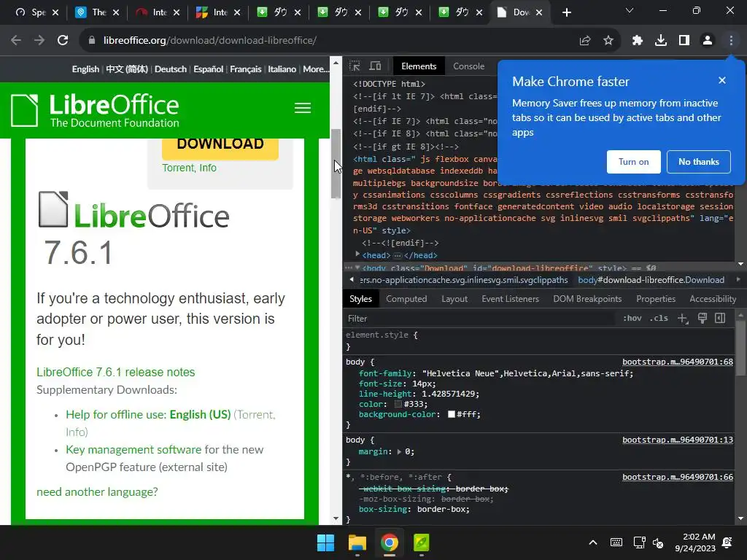Open the DOM Breakpoints tab
The image size is (747, 560).
point(587,299)
